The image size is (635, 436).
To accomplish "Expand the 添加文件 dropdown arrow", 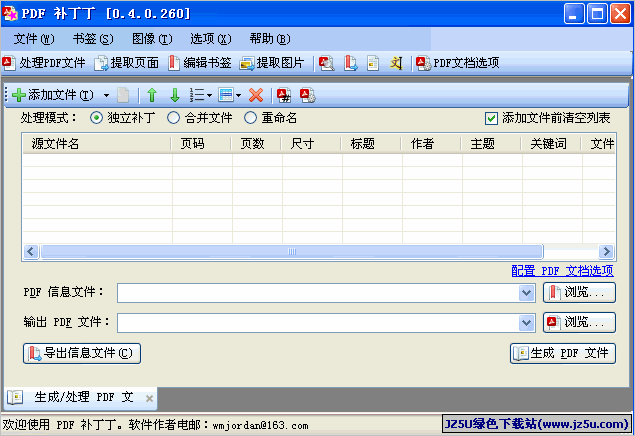I will [x=106, y=96].
